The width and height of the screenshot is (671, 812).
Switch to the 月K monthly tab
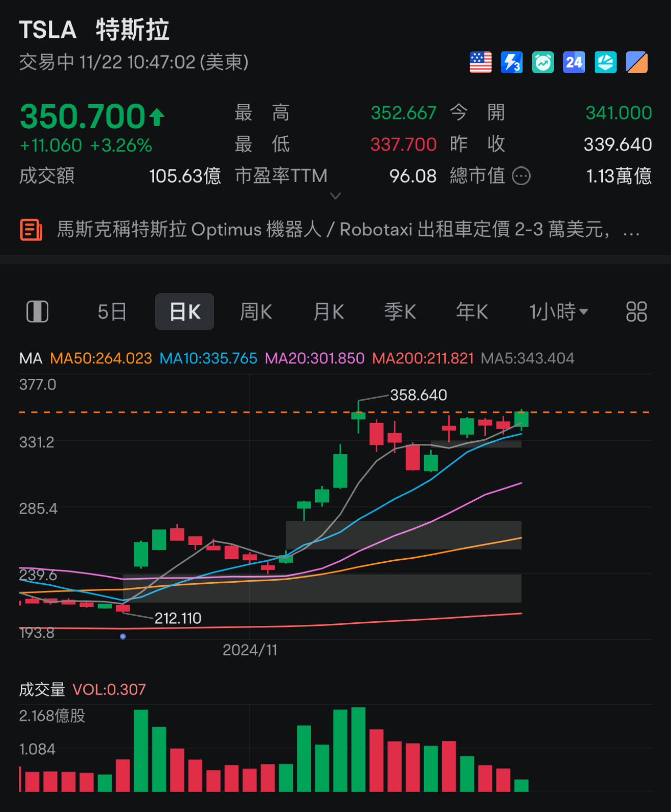tap(329, 312)
